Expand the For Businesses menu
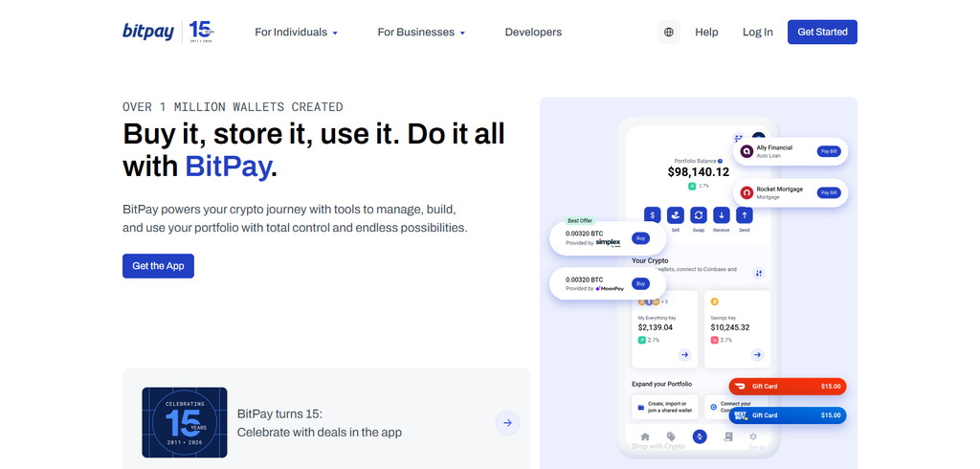Viewport: 980px width, 469px height. (x=421, y=32)
